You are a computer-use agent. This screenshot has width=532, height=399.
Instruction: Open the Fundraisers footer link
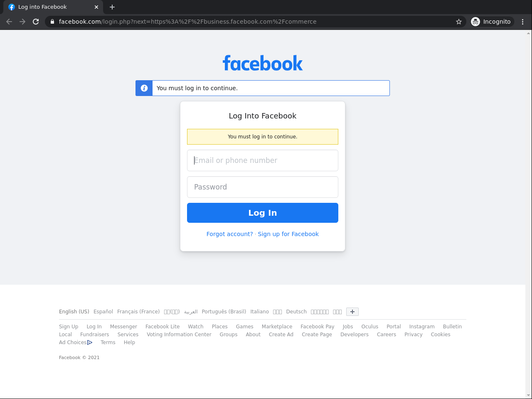[95, 335]
